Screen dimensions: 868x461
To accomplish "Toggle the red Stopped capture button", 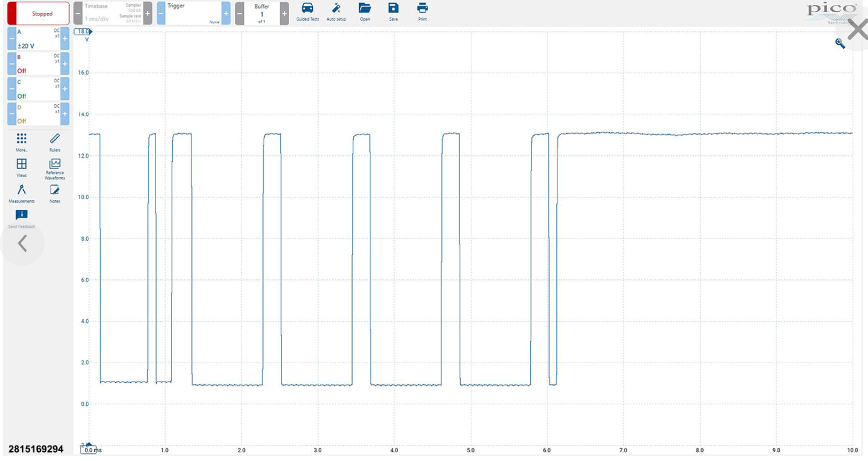I will coord(38,13).
